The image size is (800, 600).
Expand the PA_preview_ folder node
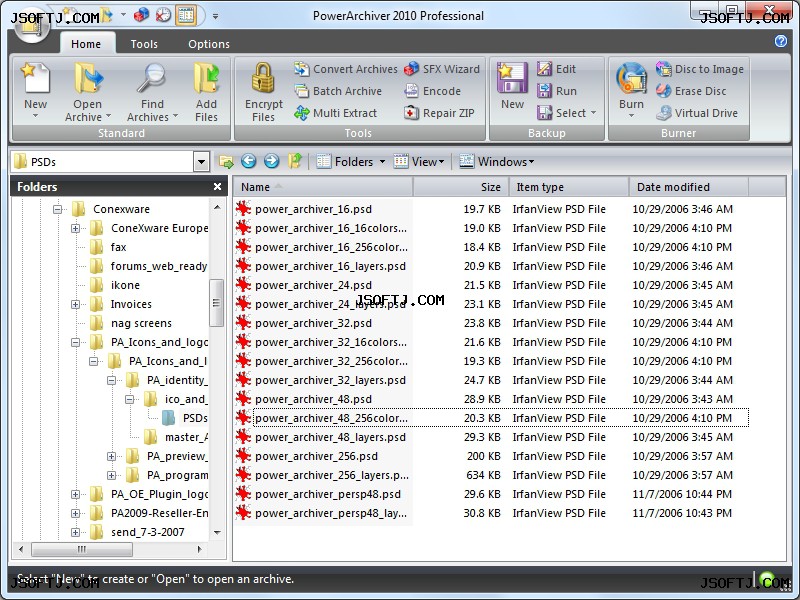pyautogui.click(x=111, y=456)
